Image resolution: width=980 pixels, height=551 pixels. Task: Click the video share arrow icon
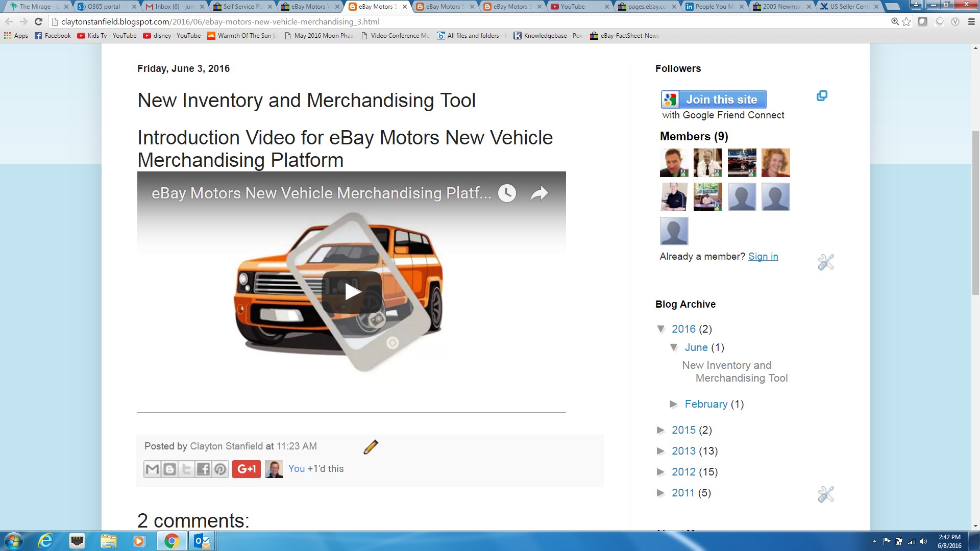tap(538, 193)
